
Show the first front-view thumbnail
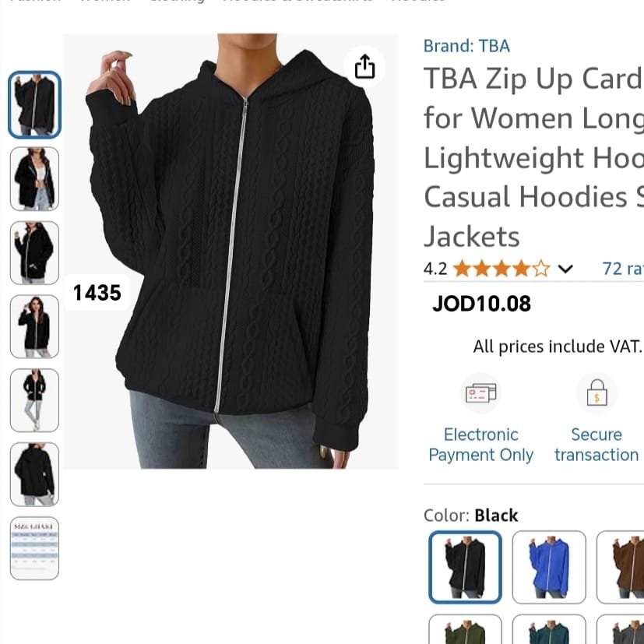[x=34, y=104]
